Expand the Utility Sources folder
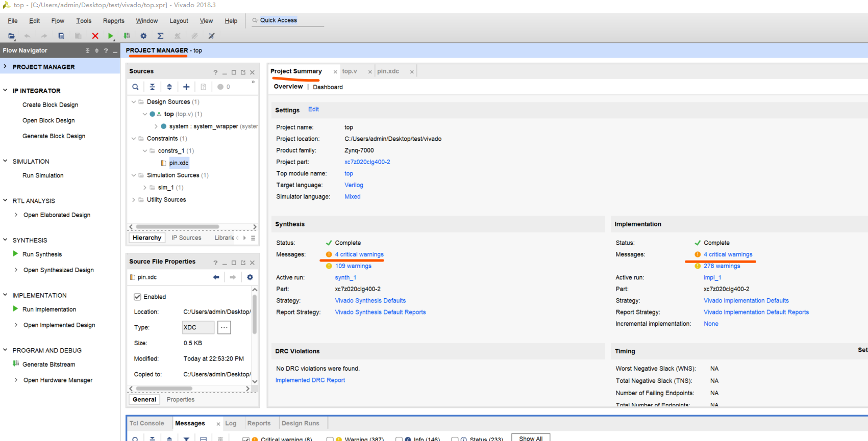Image resolution: width=868 pixels, height=441 pixels. [134, 199]
